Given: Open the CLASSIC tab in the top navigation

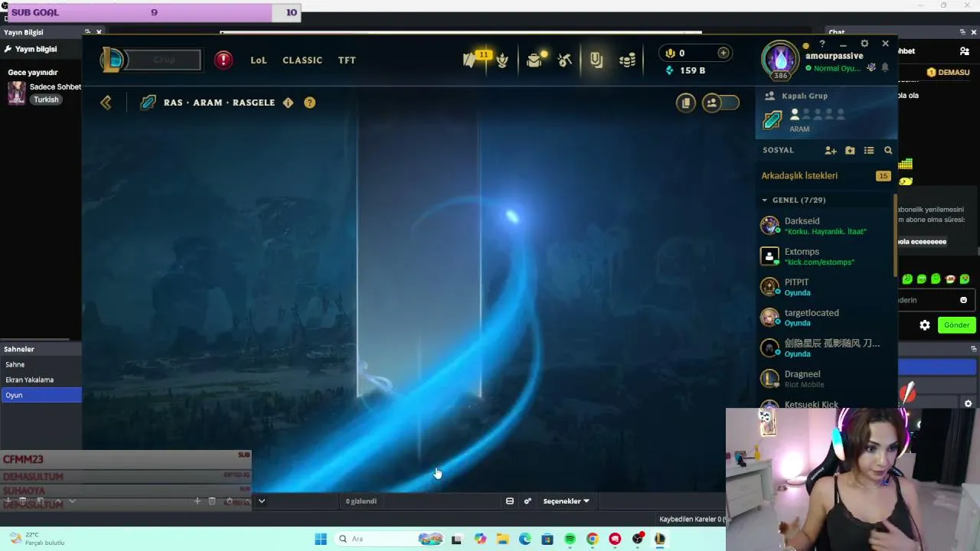Looking at the screenshot, I should 302,60.
